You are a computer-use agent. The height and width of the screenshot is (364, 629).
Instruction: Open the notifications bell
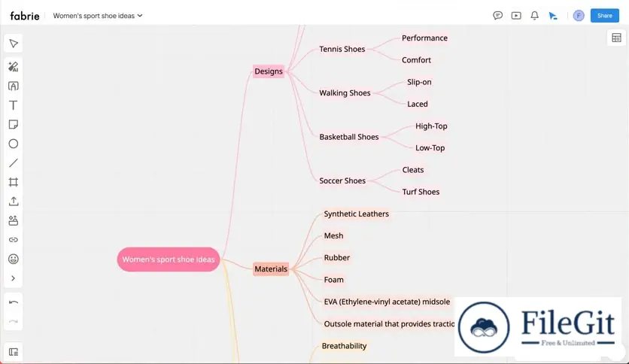pos(534,15)
